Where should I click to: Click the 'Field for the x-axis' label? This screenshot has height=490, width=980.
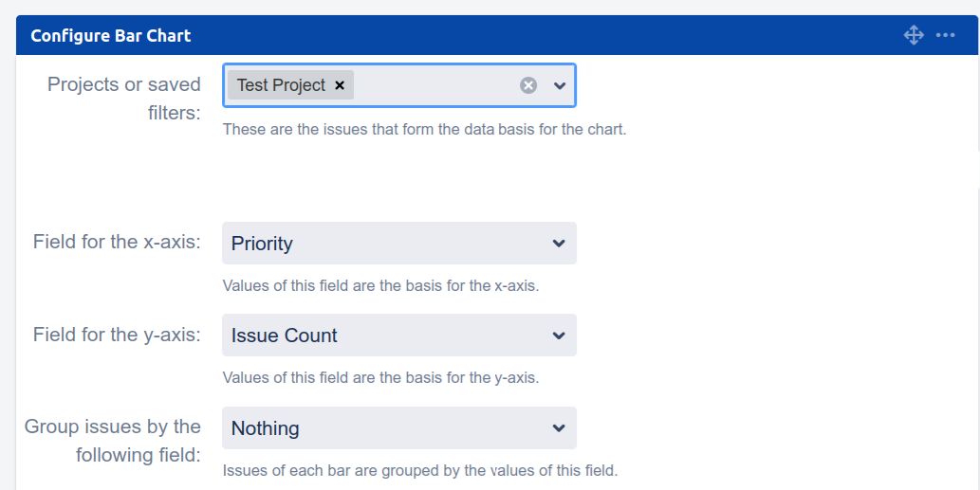tap(117, 242)
